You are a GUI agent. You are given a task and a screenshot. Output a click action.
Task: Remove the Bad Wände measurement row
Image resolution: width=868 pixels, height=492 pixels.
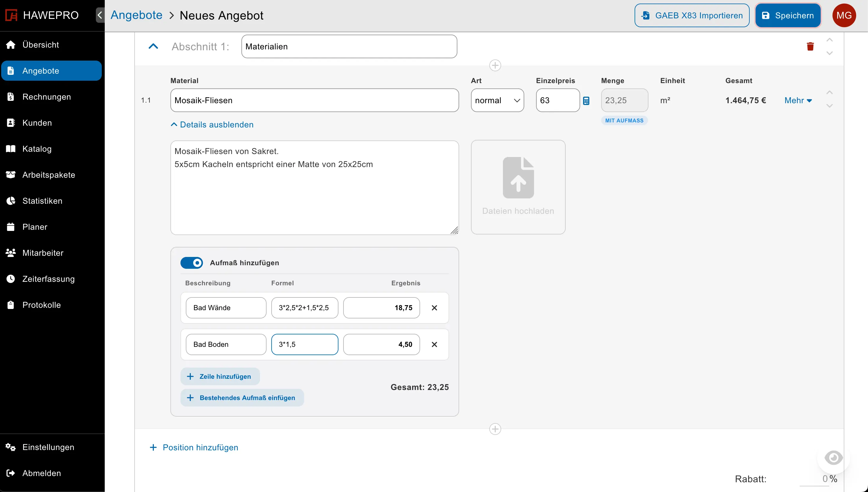[x=434, y=308]
